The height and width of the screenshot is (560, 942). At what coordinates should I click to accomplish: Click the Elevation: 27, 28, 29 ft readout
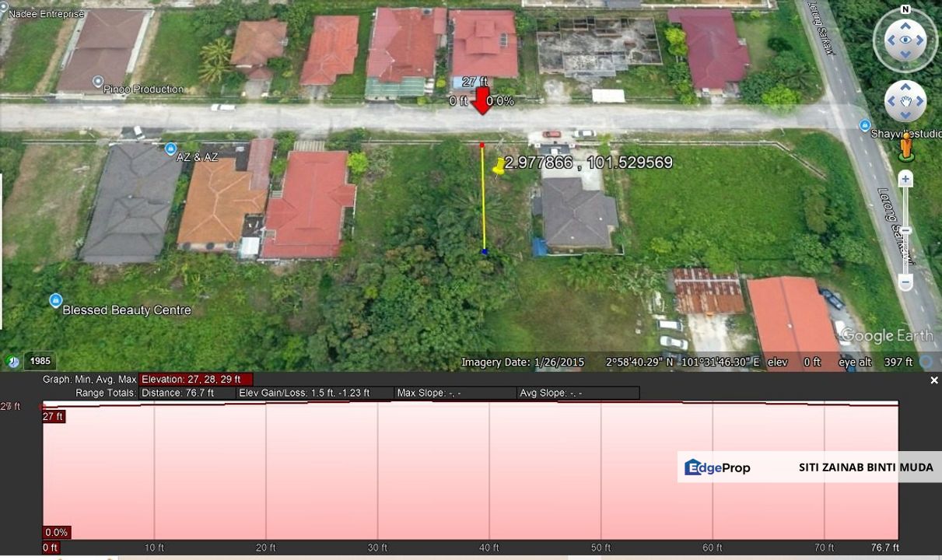point(195,380)
